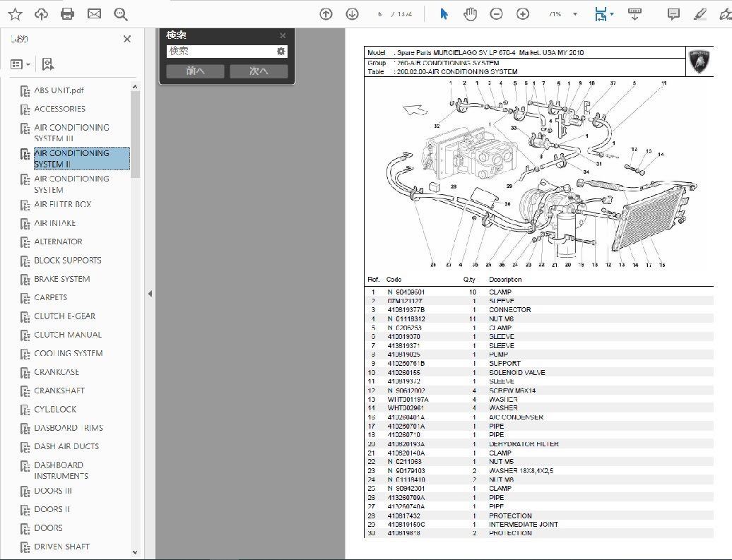Open the CLUTCH MANUAL bookmark
The width and height of the screenshot is (732, 560).
[x=68, y=335]
